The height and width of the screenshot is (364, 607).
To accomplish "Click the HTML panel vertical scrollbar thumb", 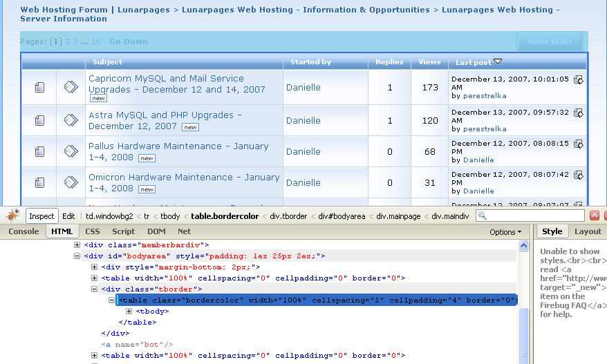I will tap(523, 336).
